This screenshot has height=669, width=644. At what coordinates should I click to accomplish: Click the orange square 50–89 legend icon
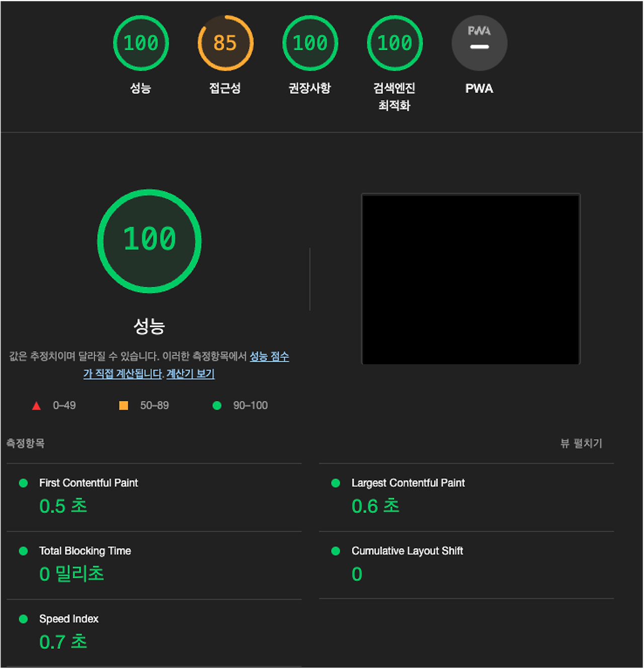pyautogui.click(x=123, y=405)
